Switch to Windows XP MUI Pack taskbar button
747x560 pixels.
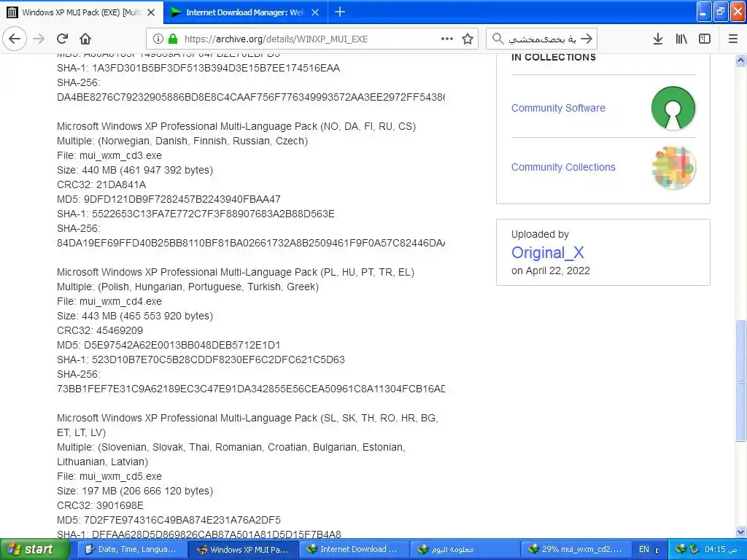pyautogui.click(x=243, y=550)
